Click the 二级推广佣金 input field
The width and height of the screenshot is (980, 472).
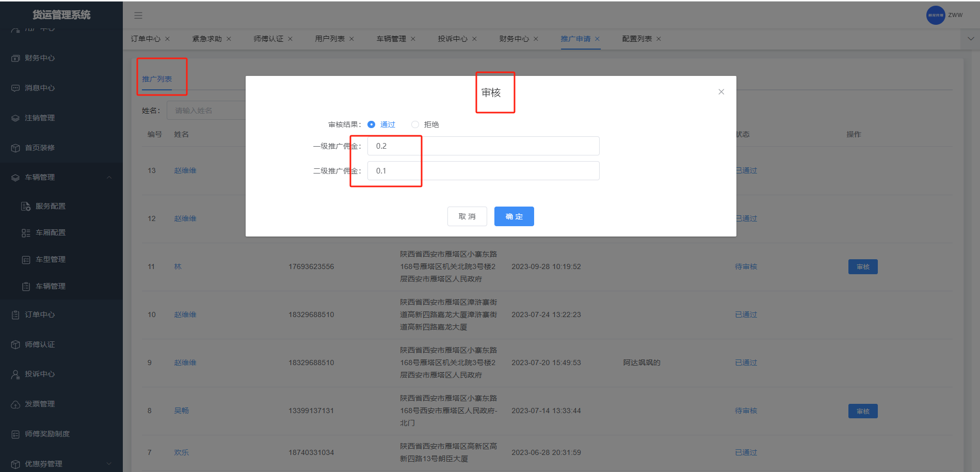click(x=483, y=171)
